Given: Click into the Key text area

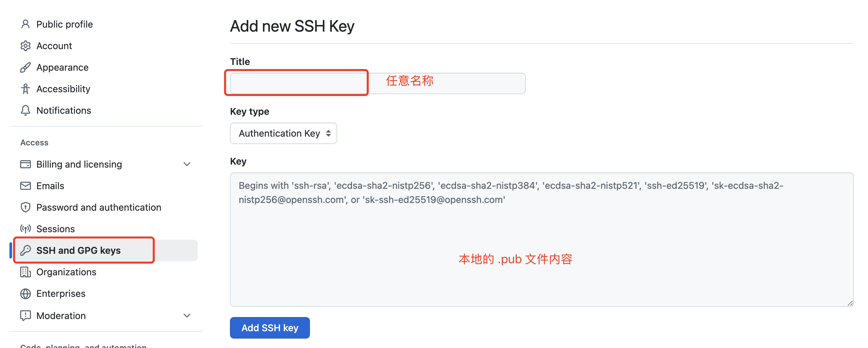Looking at the screenshot, I should tap(542, 240).
